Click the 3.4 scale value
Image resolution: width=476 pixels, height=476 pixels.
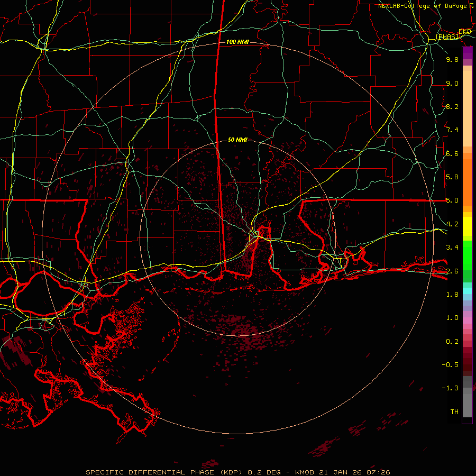(x=452, y=248)
